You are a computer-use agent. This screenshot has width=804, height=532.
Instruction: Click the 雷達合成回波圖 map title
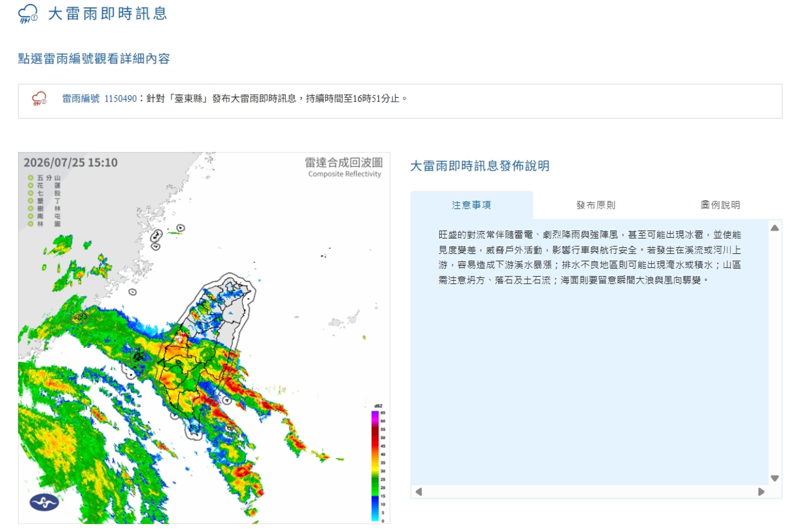point(343,162)
